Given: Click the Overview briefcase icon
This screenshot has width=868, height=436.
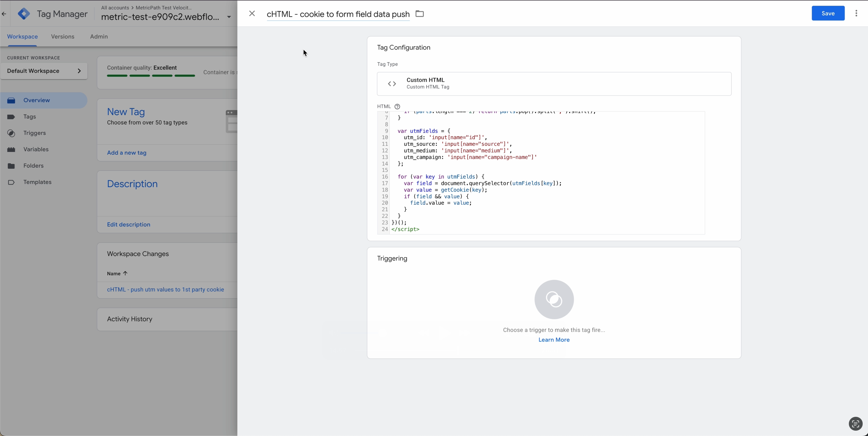Looking at the screenshot, I should (x=11, y=100).
